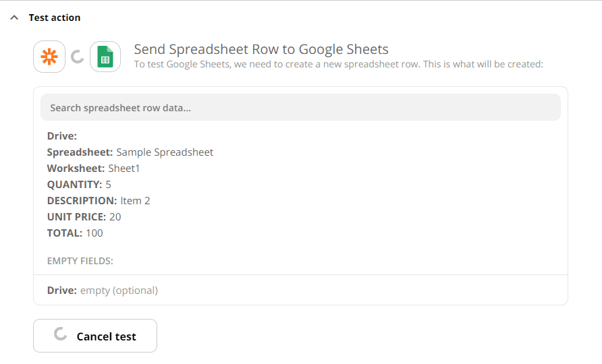The width and height of the screenshot is (602, 364).
Task: Cancel the running test
Action: pos(95,336)
